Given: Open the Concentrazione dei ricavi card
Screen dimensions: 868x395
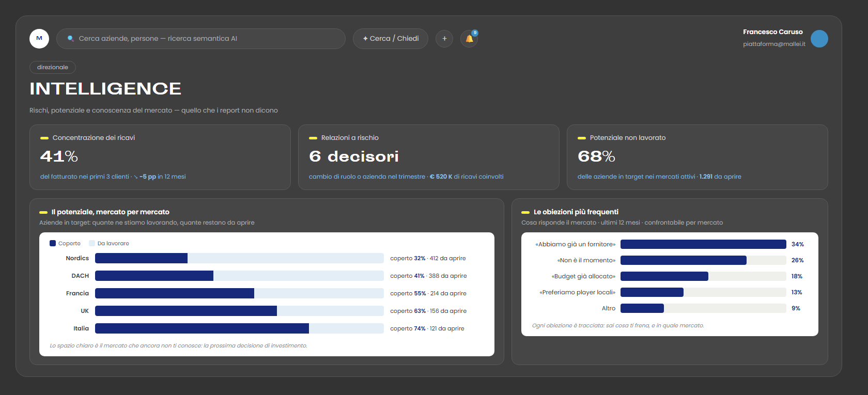Looking at the screenshot, I should point(160,157).
